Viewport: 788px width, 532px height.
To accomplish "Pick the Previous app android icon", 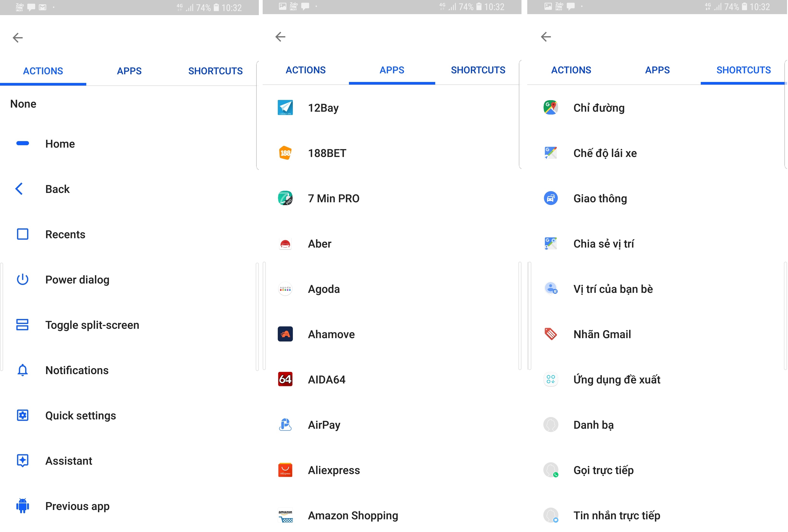I will click(x=23, y=506).
